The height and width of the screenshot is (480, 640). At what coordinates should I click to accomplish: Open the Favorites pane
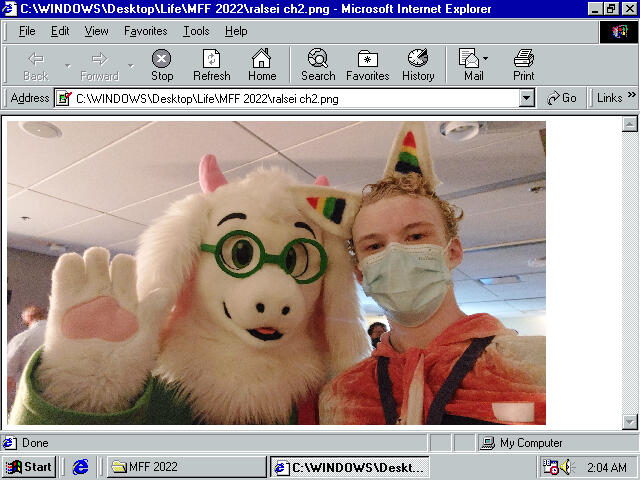[x=368, y=65]
